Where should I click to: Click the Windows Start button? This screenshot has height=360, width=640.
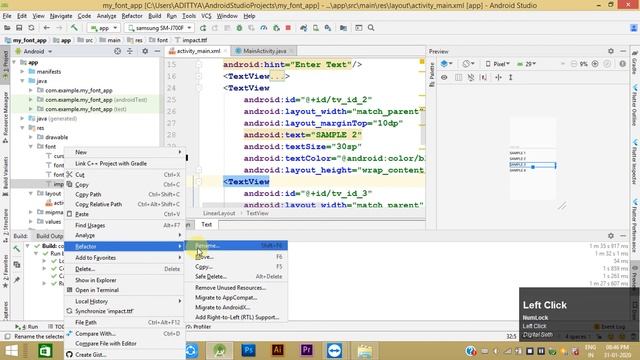coord(11,351)
